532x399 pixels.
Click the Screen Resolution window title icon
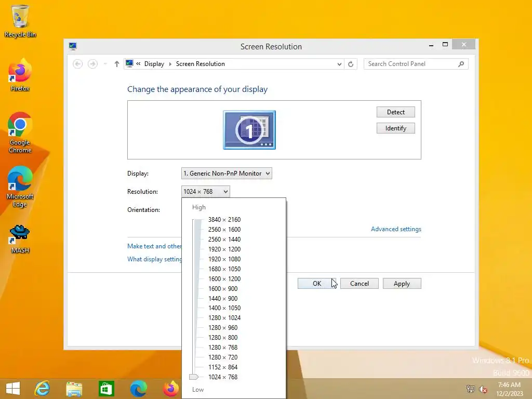73,46
